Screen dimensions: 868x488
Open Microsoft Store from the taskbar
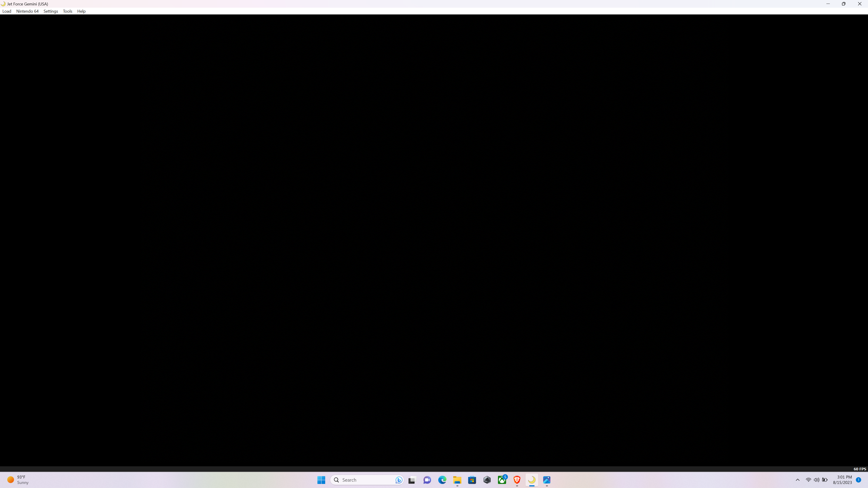pyautogui.click(x=472, y=480)
